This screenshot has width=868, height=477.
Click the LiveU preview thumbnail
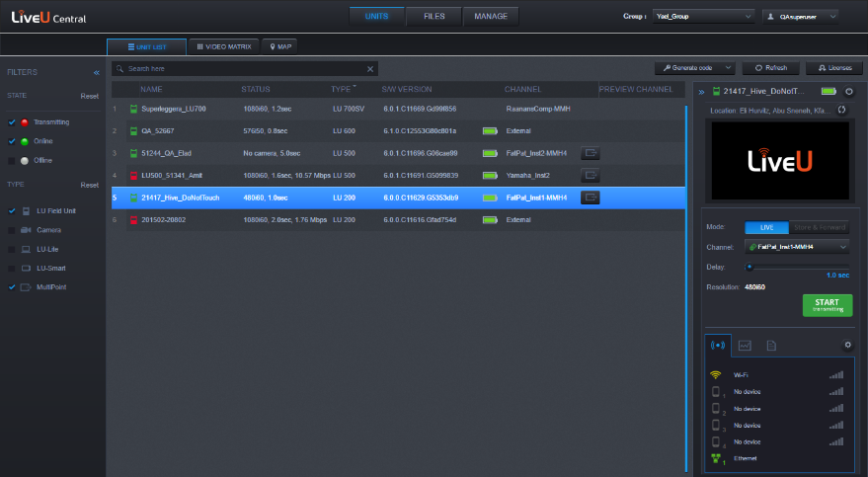click(x=780, y=160)
